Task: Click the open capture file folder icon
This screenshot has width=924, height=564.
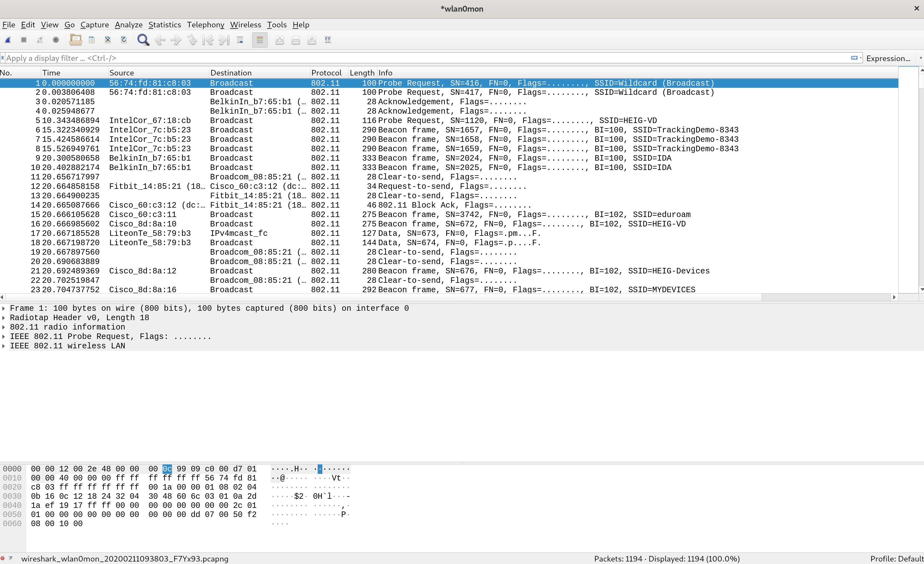Action: (x=76, y=40)
